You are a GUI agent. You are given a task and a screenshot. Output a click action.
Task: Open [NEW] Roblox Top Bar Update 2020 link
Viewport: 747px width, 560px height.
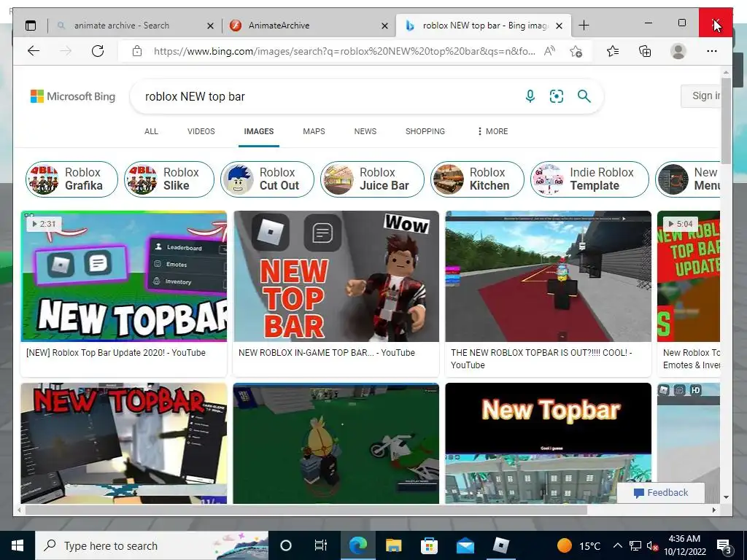coord(116,353)
